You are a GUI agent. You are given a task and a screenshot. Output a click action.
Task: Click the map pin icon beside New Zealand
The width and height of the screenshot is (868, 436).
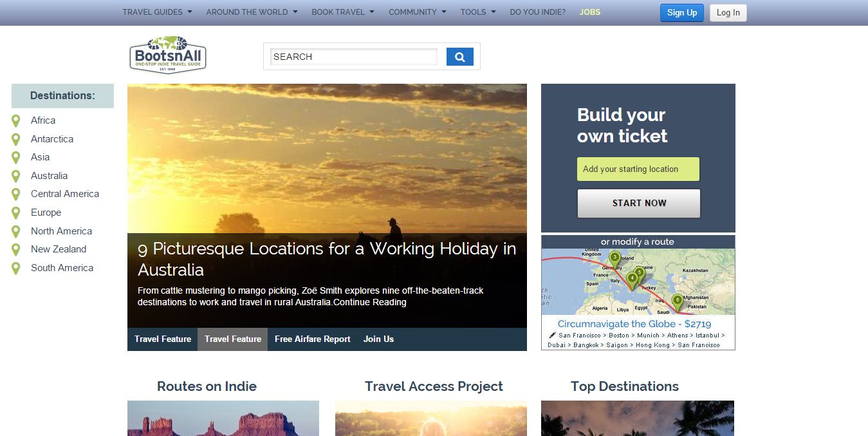(x=16, y=250)
